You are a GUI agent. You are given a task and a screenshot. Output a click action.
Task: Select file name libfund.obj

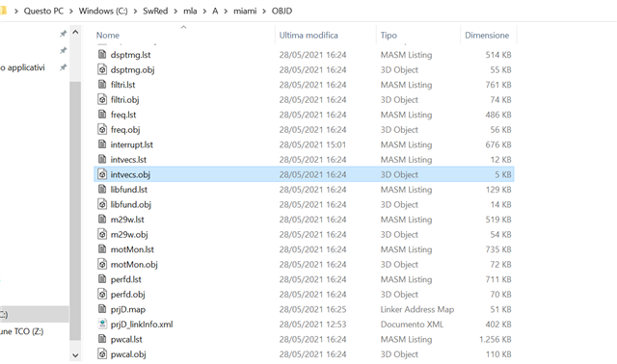point(131,204)
